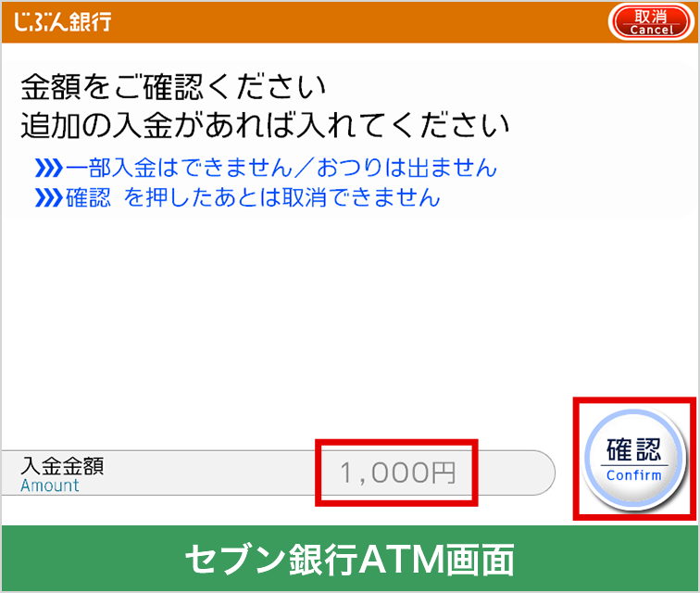This screenshot has width=700, height=593.
Task: Tap the セブン銀行ATM画面 green banner
Action: tap(350, 559)
